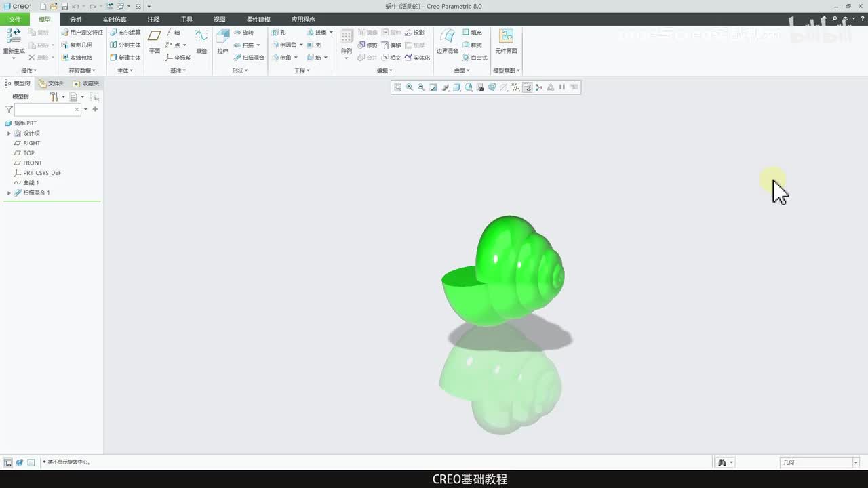Open the 工程 group dropdown

[x=302, y=70]
